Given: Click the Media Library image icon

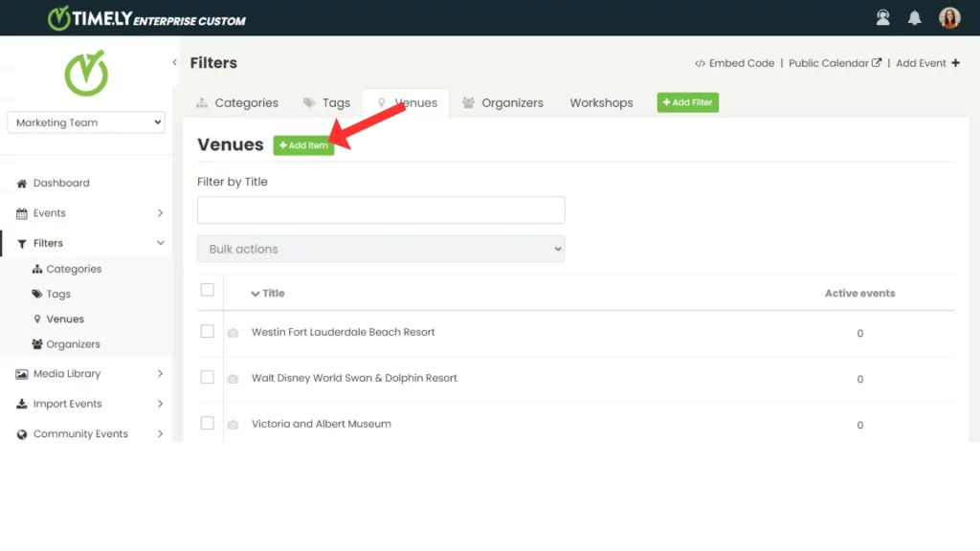Looking at the screenshot, I should pyautogui.click(x=22, y=374).
